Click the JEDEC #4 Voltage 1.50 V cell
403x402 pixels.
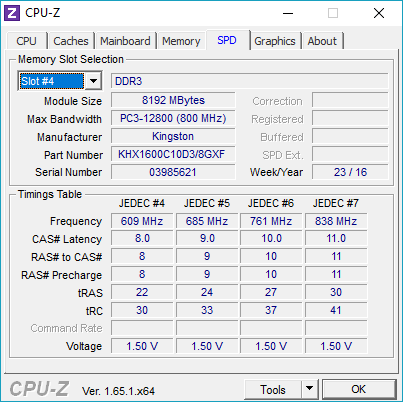[142, 346]
